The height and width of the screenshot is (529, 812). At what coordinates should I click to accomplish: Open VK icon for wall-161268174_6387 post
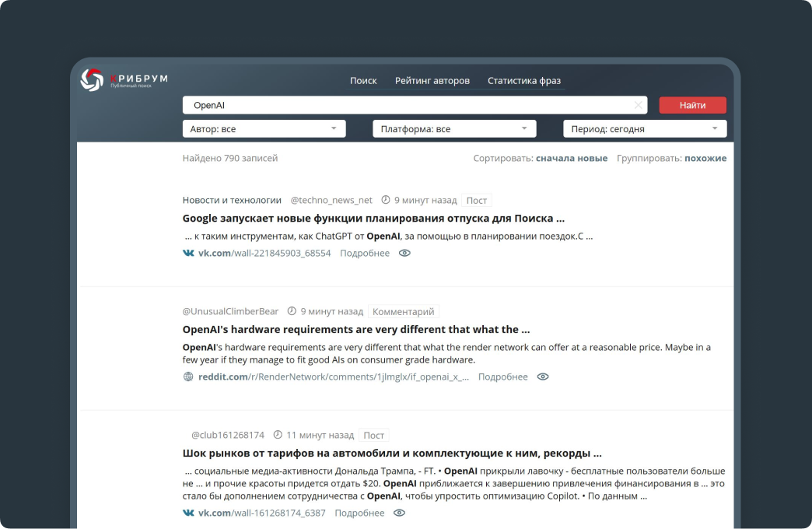[188, 513]
